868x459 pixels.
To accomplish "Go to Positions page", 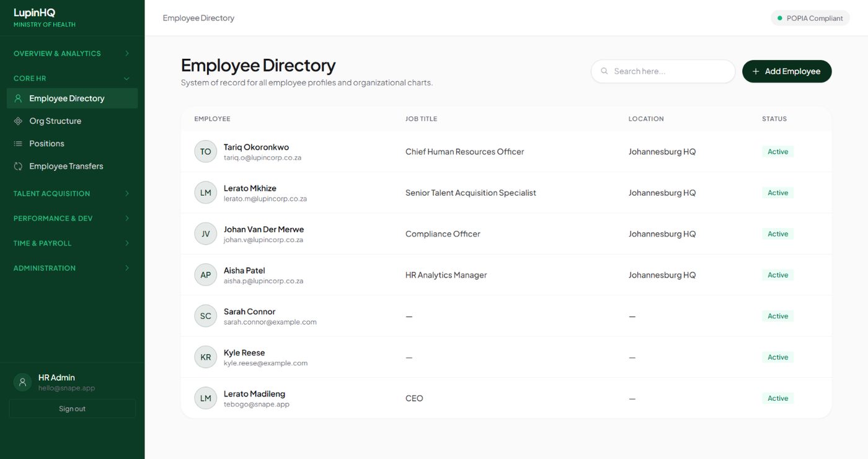I will tap(73, 144).
